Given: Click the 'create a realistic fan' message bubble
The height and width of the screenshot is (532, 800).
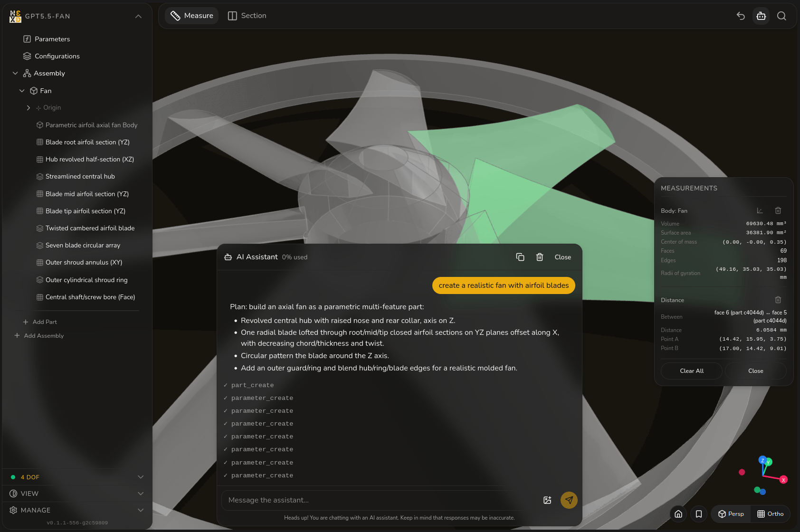Looking at the screenshot, I should [x=504, y=285].
